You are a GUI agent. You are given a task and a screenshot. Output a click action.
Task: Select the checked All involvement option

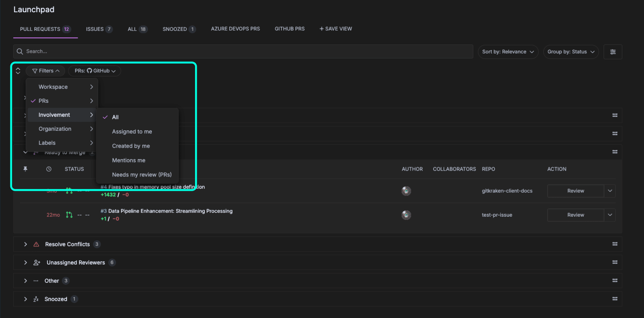coord(137,117)
